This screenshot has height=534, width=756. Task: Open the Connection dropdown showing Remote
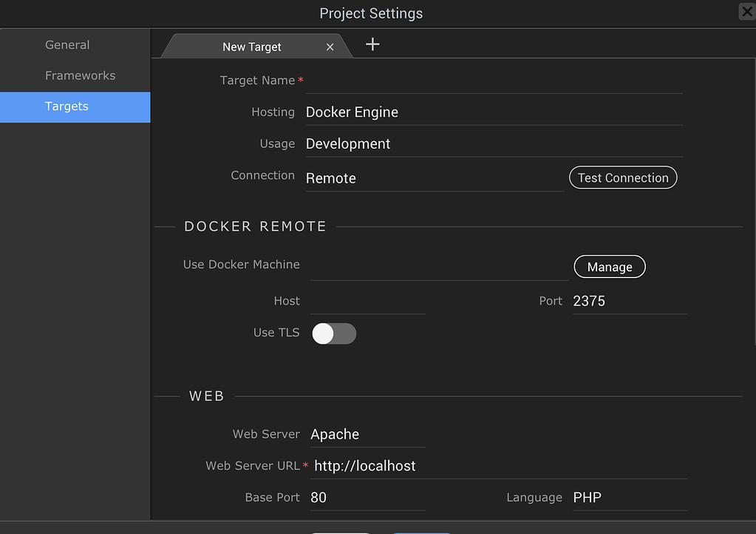coord(435,178)
